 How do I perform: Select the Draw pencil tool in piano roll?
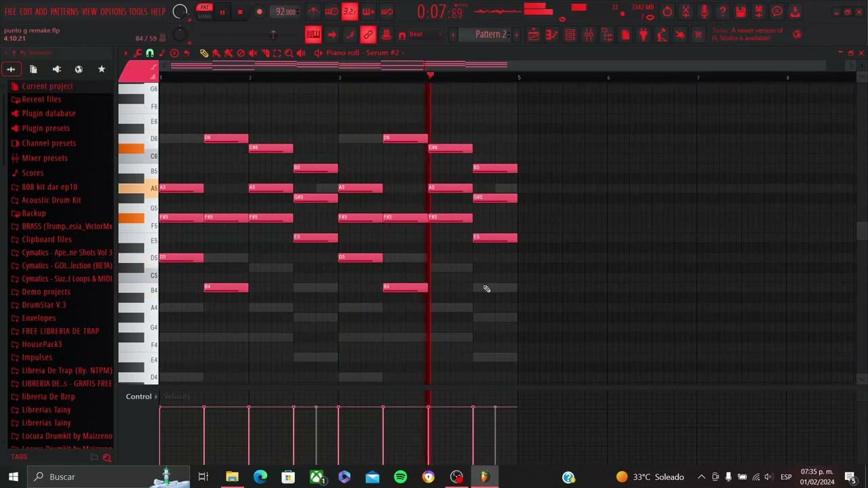point(204,53)
